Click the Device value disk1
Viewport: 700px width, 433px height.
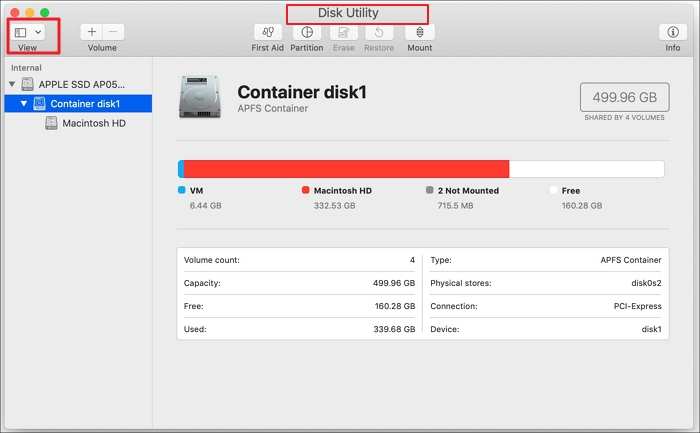coord(651,329)
